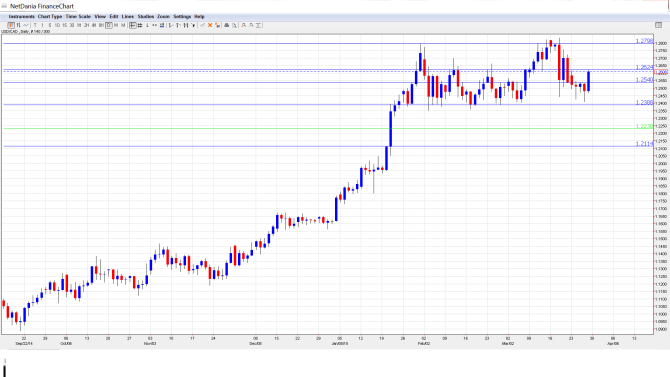The image size is (670, 377).
Task: Select the 1.2798 horizontal resistance line
Action: tap(328, 43)
